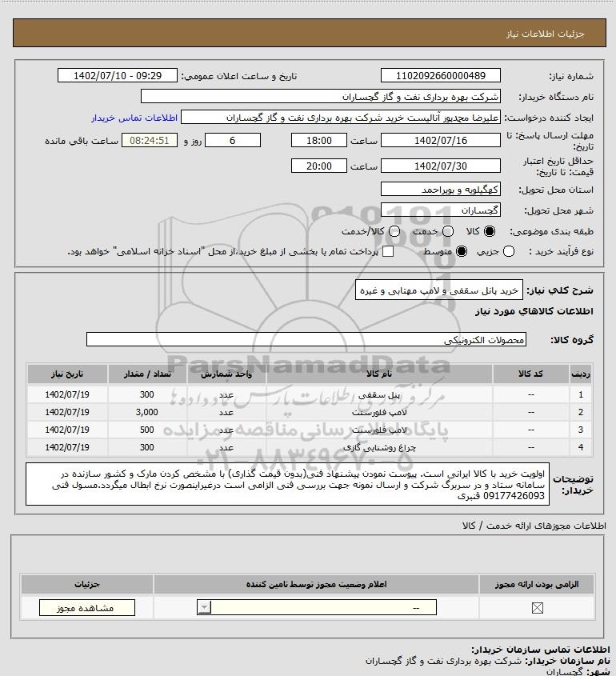Click the اطلاعات تماس سازمان خریدار heading
Image resolution: width=616 pixels, height=676 pixels.
tap(541, 650)
